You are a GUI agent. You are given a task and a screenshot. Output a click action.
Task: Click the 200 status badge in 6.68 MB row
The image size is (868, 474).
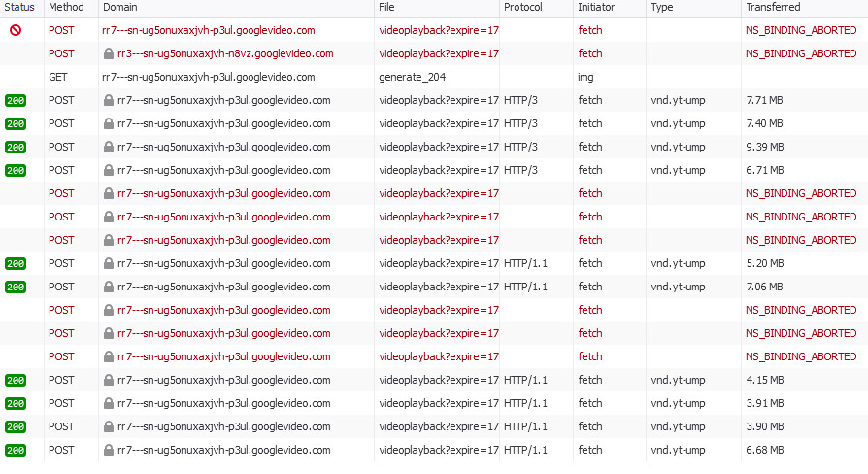(x=16, y=450)
